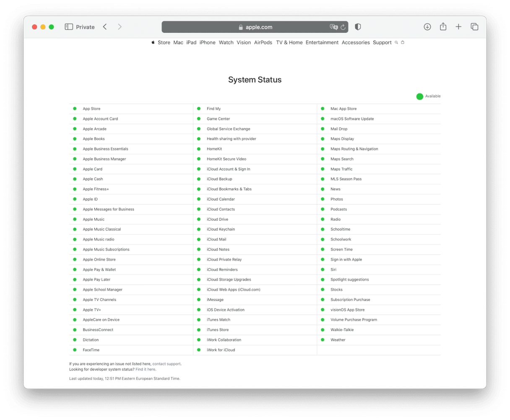Follow the contact support link
Screen dimensions: 510x420
pos(167,364)
